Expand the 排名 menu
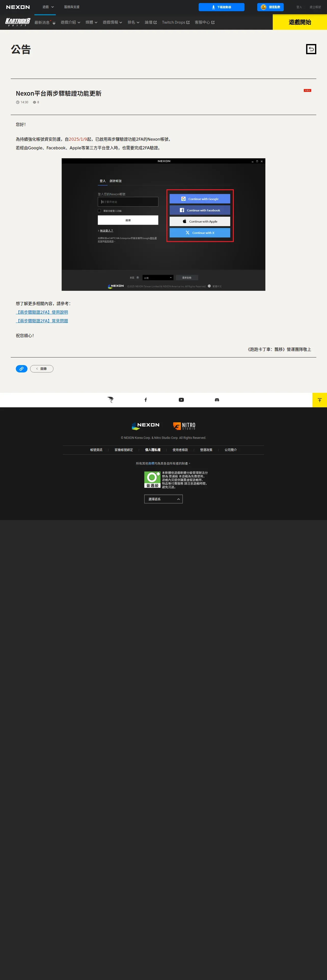 133,22
